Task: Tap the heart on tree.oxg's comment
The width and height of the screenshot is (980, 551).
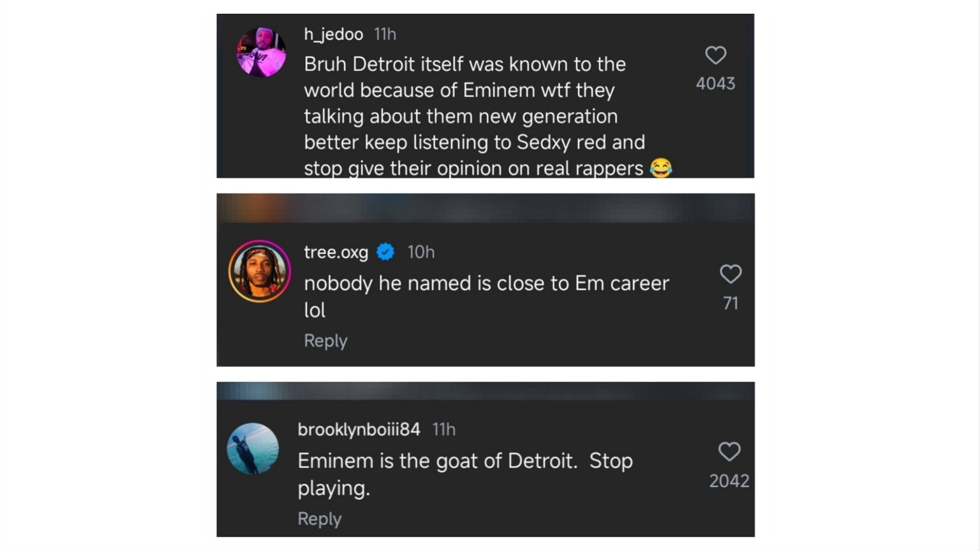Action: pyautogui.click(x=730, y=274)
